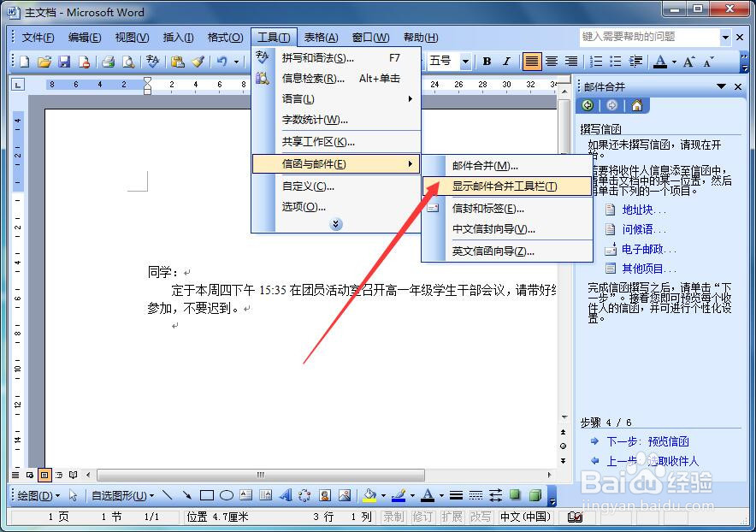Insert Clip Art from the drawing toolbar
This screenshot has height=532, width=756.
tap(325, 495)
